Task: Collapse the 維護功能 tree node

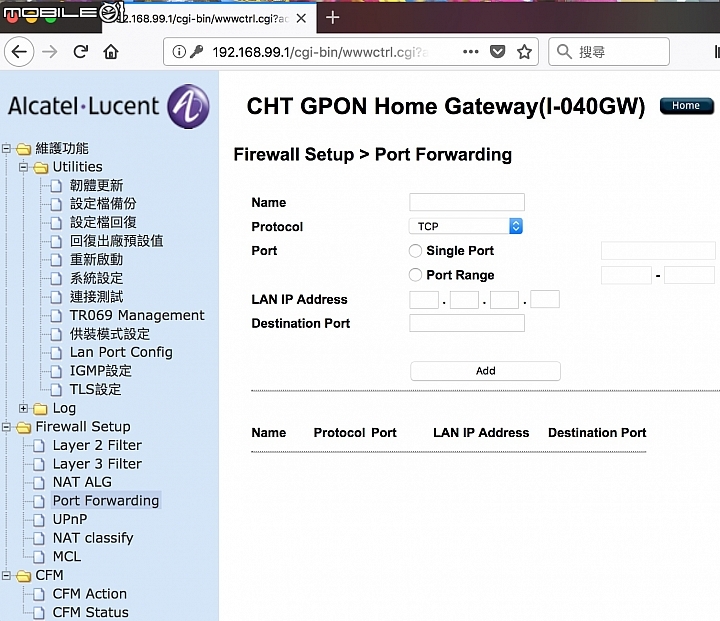Action: [6, 148]
